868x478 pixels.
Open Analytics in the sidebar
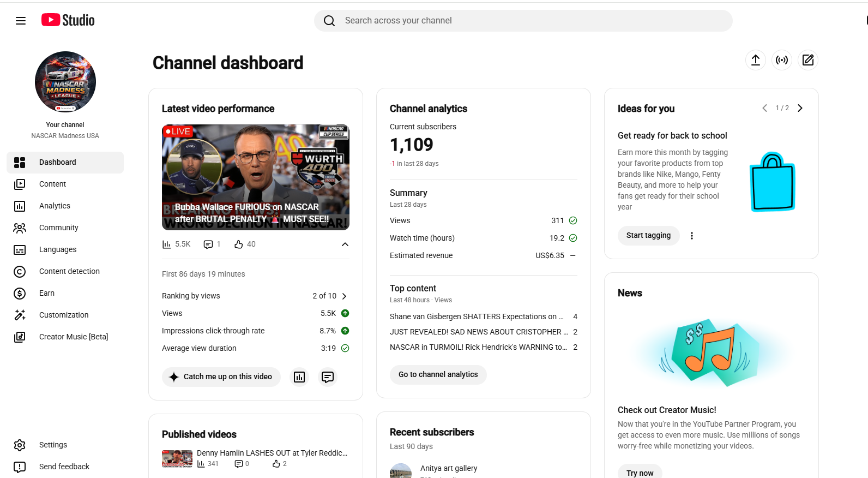coord(65,206)
